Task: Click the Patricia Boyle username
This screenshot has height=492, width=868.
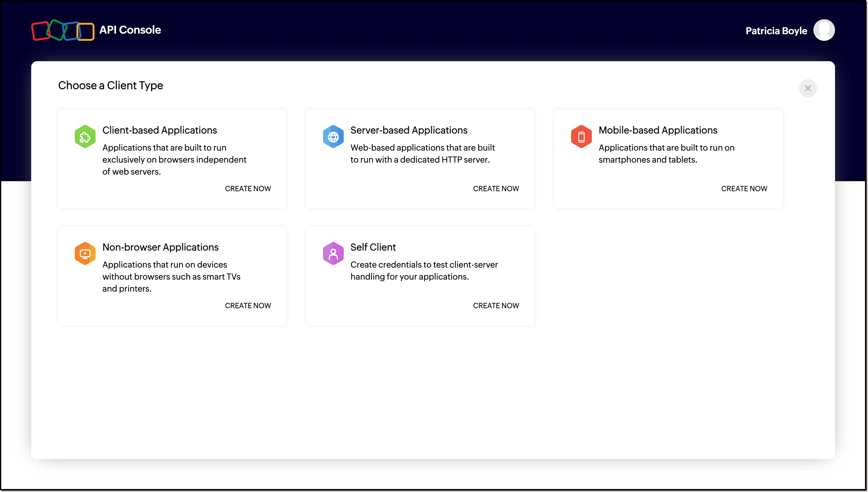Action: pos(776,31)
